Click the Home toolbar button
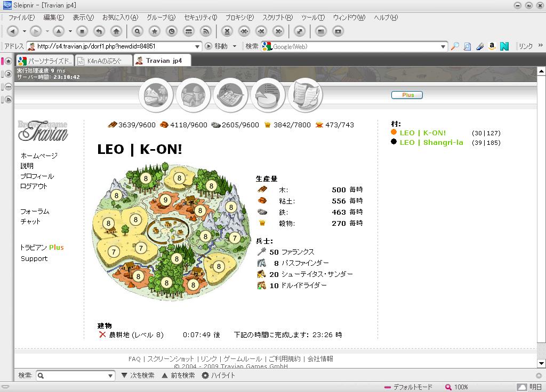 point(116,31)
